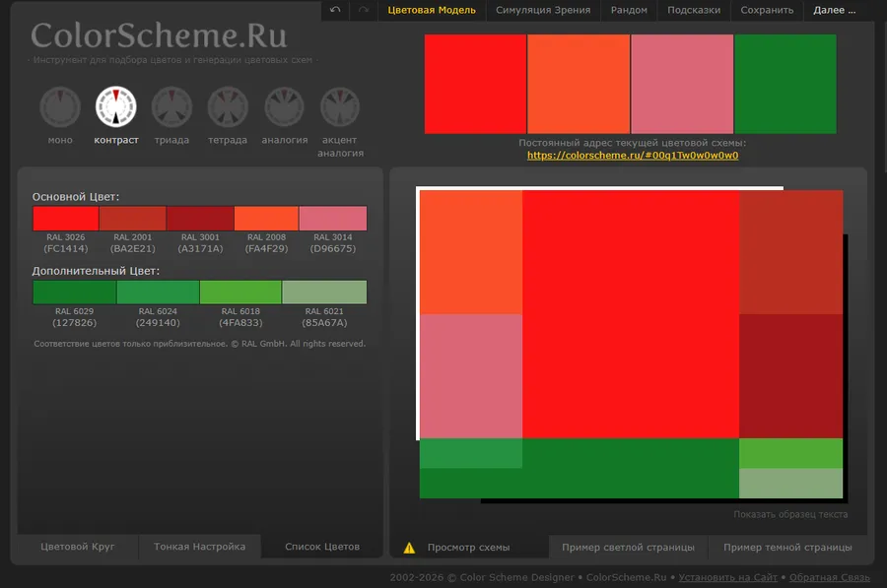Select the контраст scheme wheel icon
This screenshot has height=588, width=887.
[116, 107]
